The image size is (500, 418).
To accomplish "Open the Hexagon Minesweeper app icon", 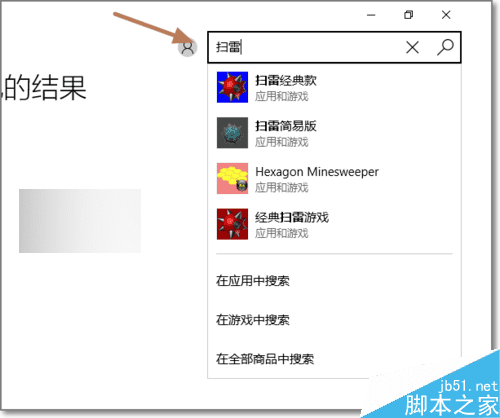I will [x=232, y=178].
